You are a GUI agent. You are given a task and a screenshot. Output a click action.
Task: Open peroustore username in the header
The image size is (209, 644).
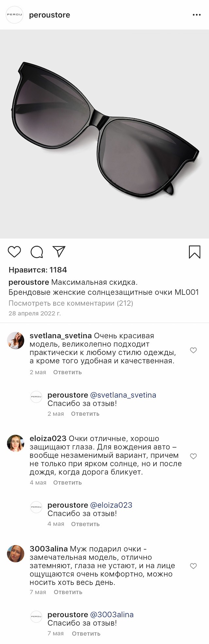click(50, 15)
